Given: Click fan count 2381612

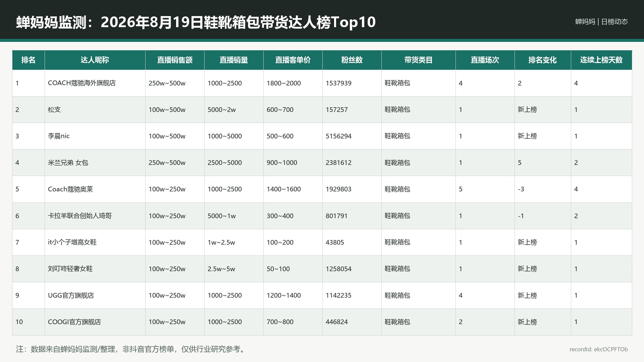Looking at the screenshot, I should (x=338, y=163).
